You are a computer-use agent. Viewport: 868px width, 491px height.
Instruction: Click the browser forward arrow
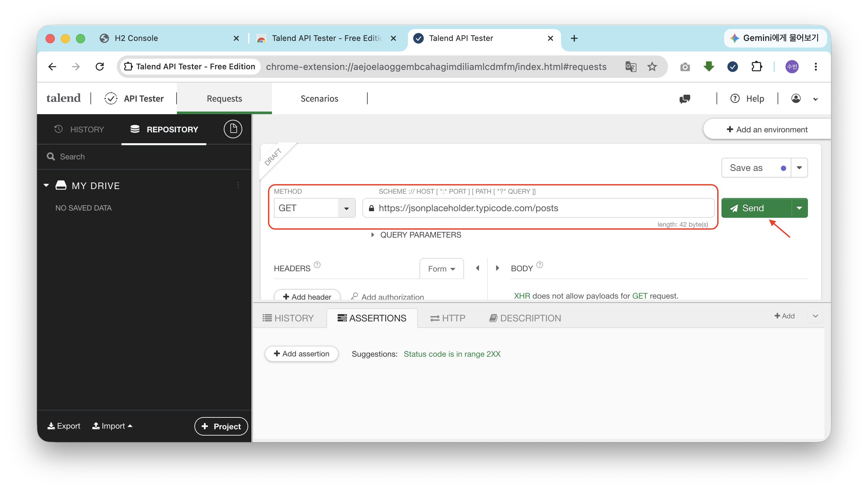coord(76,67)
